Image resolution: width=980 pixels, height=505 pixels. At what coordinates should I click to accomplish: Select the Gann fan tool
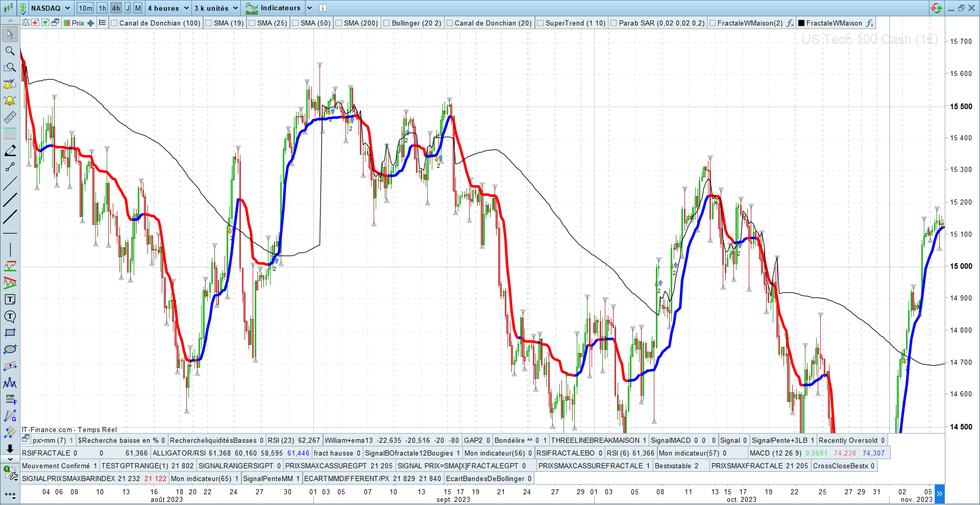coord(10,416)
